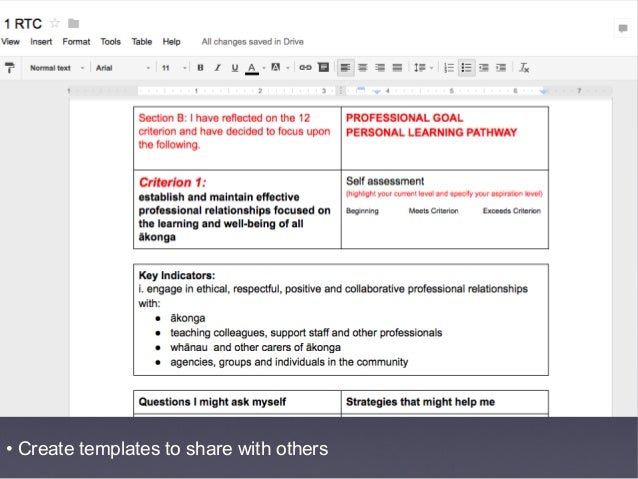This screenshot has width=638, height=479.
Task: Decrease the indent
Action: click(484, 68)
